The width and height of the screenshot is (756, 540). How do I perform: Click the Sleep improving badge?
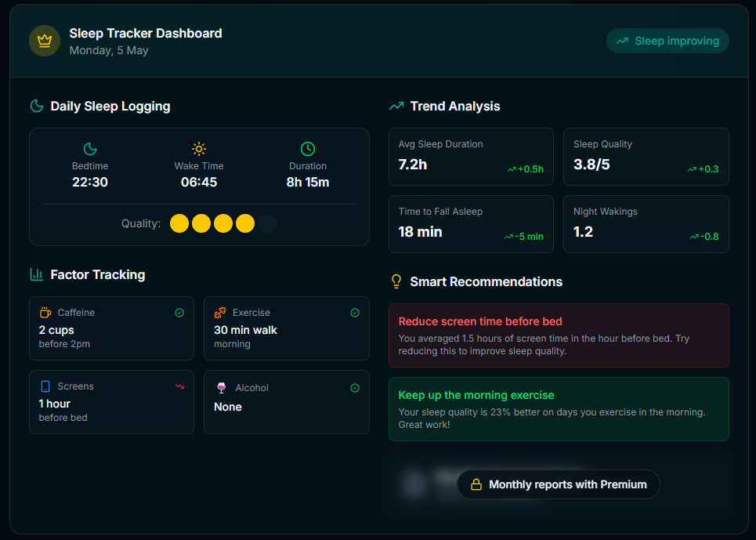[x=667, y=41]
